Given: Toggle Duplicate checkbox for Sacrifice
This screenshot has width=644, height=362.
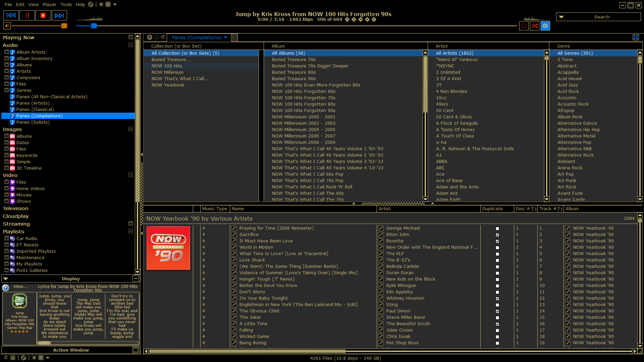Looking at the screenshot, I should 497,235.
